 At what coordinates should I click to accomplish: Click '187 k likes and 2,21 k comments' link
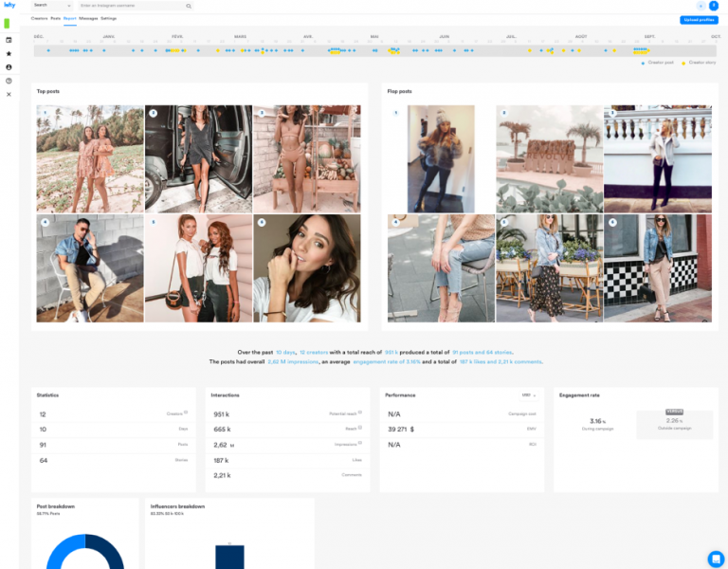coord(500,361)
